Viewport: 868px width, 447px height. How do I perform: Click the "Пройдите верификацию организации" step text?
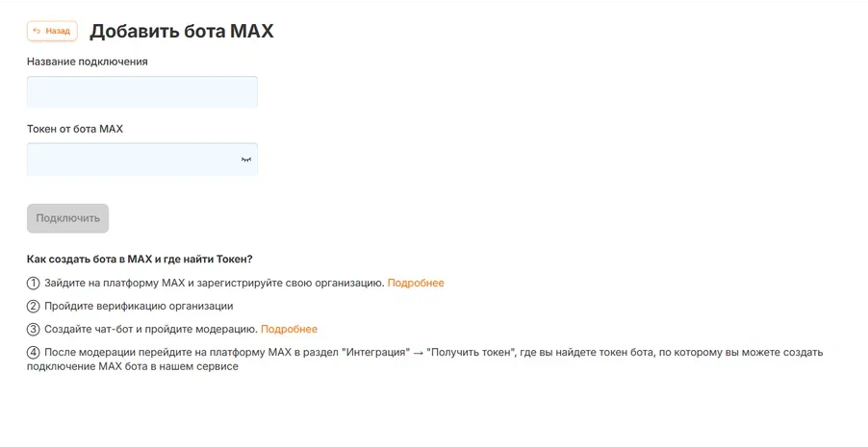139,306
